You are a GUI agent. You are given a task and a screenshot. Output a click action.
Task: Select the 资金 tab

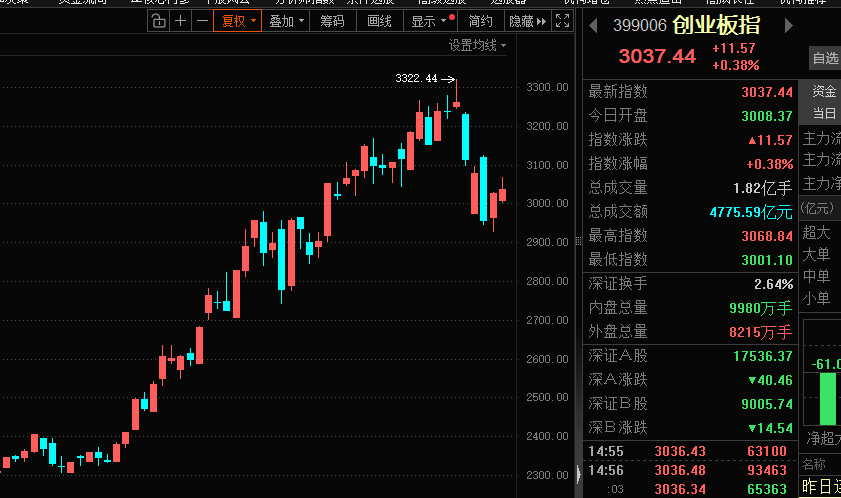(x=824, y=90)
